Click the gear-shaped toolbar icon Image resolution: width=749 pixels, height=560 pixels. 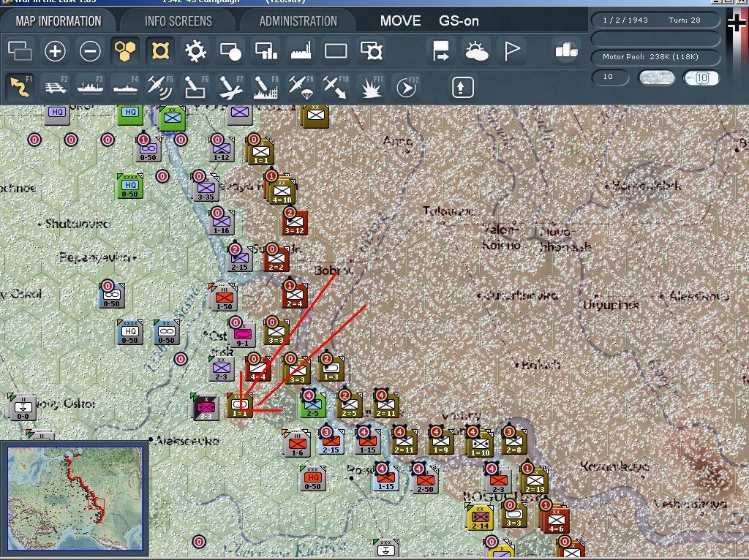click(x=195, y=50)
